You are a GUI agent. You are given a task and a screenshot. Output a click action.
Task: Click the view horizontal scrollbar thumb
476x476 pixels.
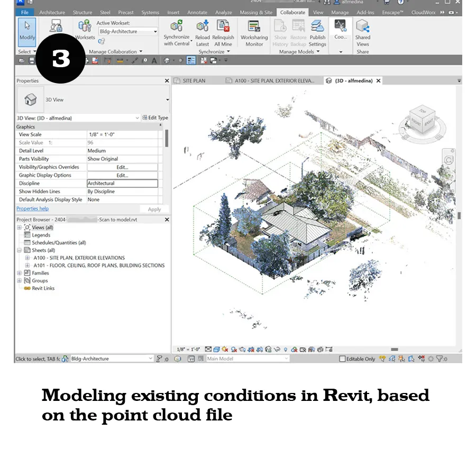point(395,350)
